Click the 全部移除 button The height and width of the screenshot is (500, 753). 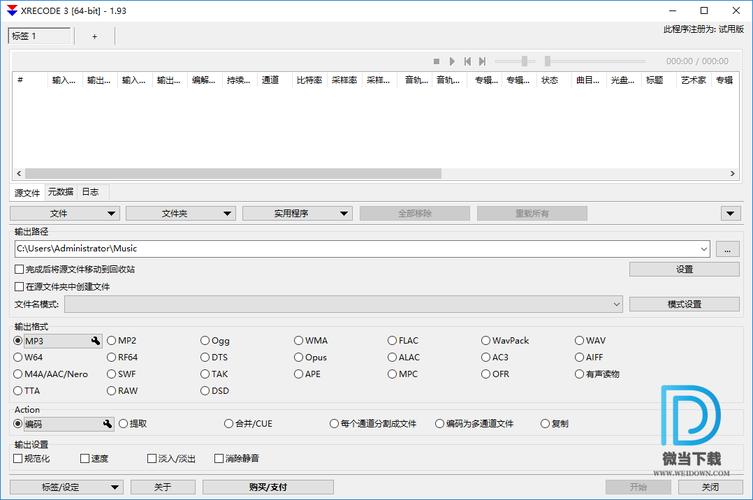[414, 213]
